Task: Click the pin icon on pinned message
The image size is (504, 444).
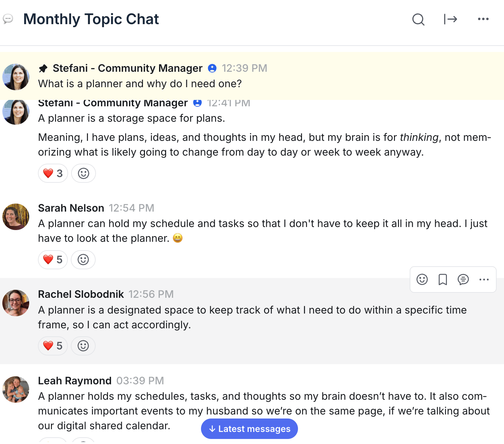Action: pos(43,68)
